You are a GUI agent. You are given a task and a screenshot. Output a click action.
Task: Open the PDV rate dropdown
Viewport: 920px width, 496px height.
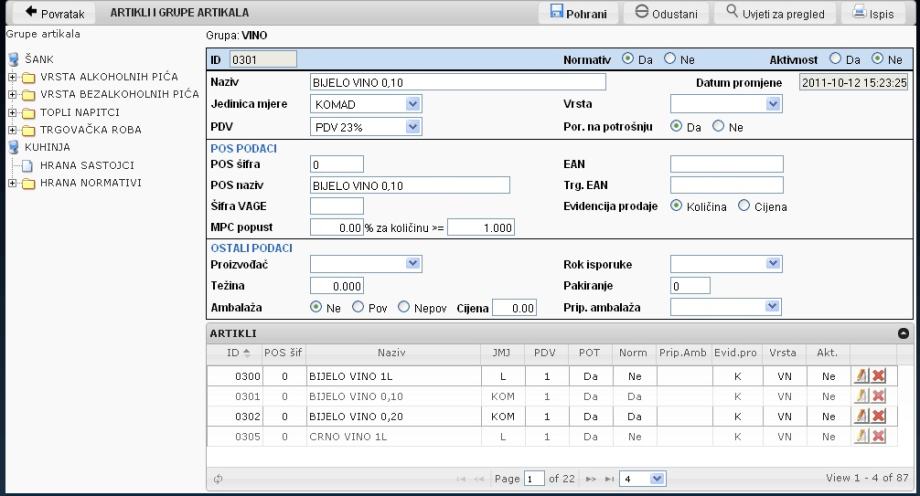click(366, 127)
